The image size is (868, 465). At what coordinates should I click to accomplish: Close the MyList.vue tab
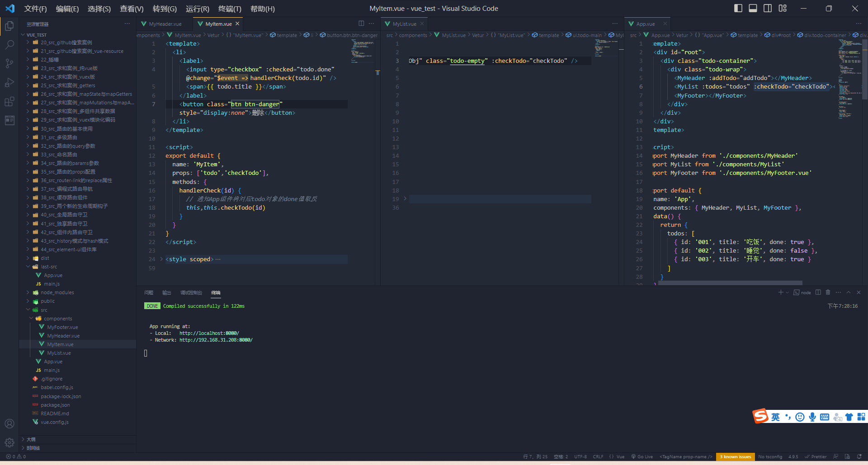pos(422,24)
